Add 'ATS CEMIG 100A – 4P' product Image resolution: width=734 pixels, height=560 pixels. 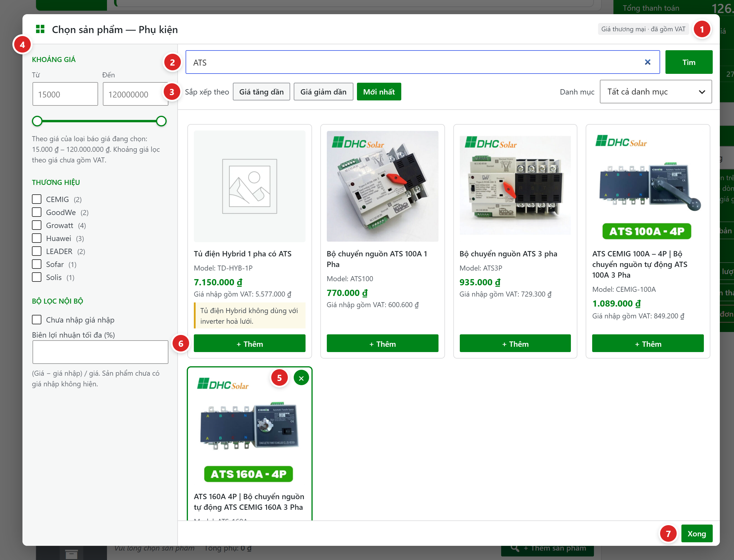(648, 343)
